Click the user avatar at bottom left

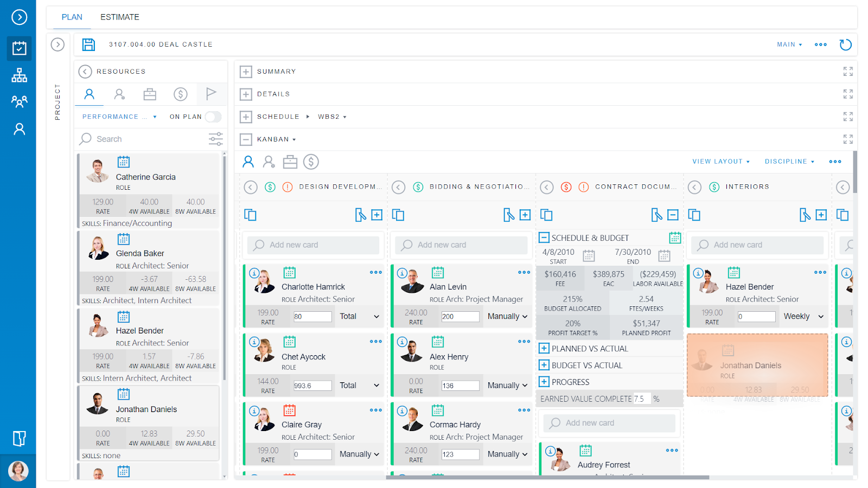18,471
